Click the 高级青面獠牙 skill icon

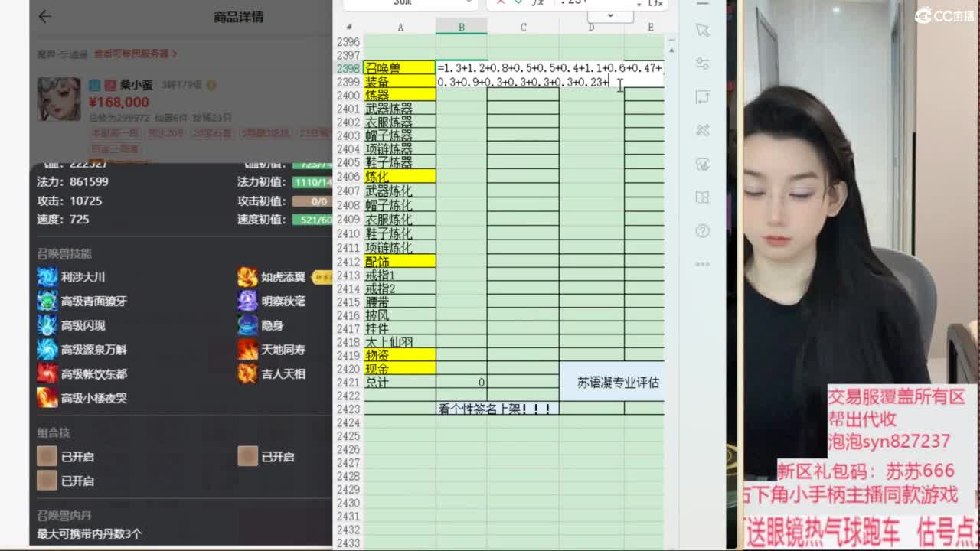tap(47, 302)
